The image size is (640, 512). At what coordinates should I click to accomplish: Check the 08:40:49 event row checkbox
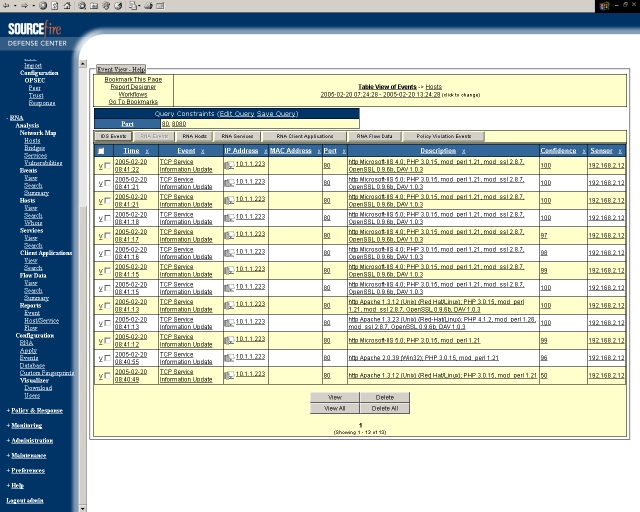[x=107, y=376]
